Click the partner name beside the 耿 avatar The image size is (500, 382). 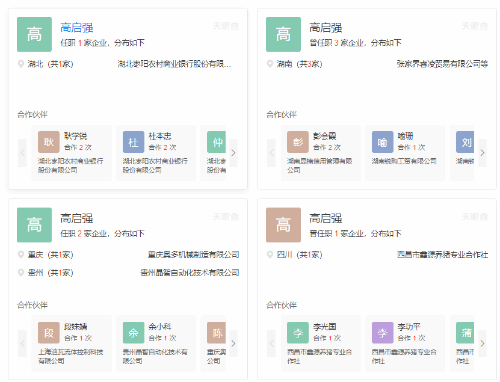point(75,136)
